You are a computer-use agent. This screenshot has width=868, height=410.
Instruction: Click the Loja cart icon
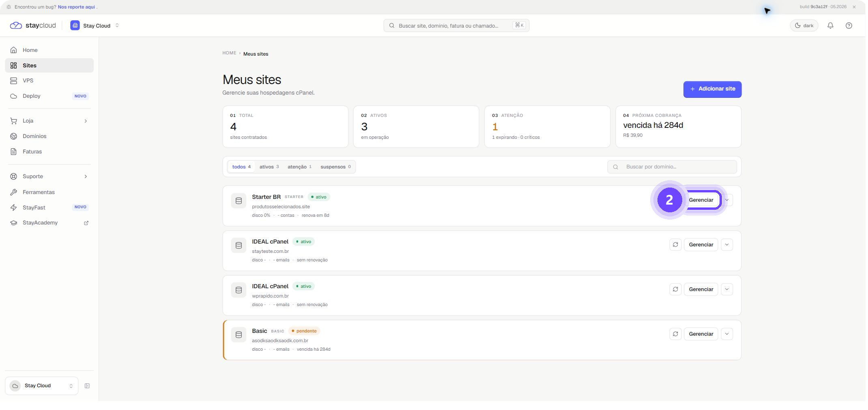tap(13, 121)
